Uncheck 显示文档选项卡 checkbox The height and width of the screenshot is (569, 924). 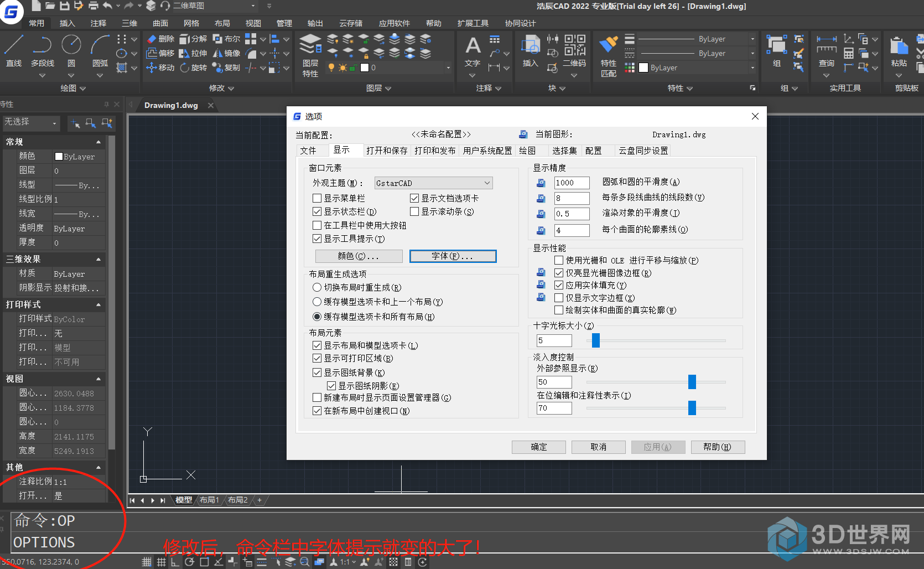pyautogui.click(x=414, y=198)
